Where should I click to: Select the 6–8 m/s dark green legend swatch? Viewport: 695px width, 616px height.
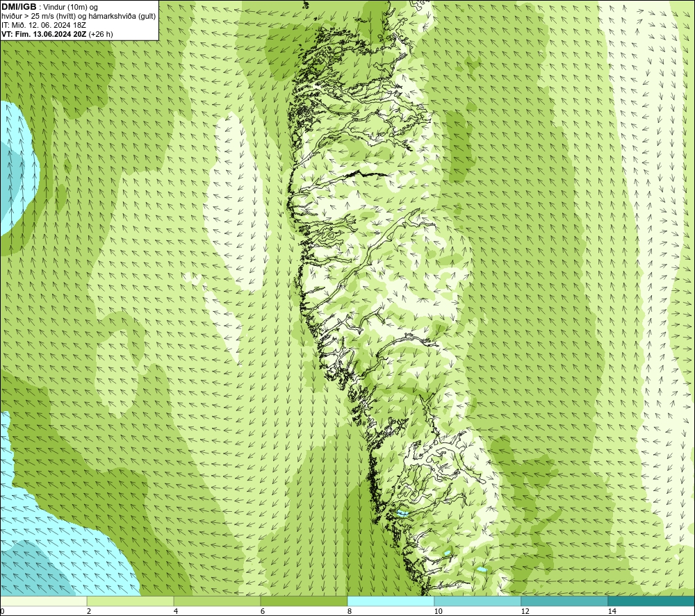(304, 601)
